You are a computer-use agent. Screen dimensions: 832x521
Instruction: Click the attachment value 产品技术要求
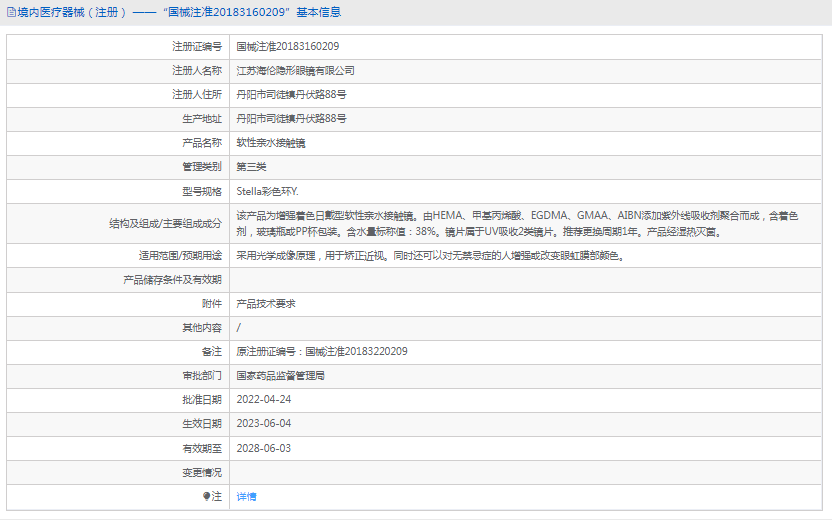(x=265, y=303)
